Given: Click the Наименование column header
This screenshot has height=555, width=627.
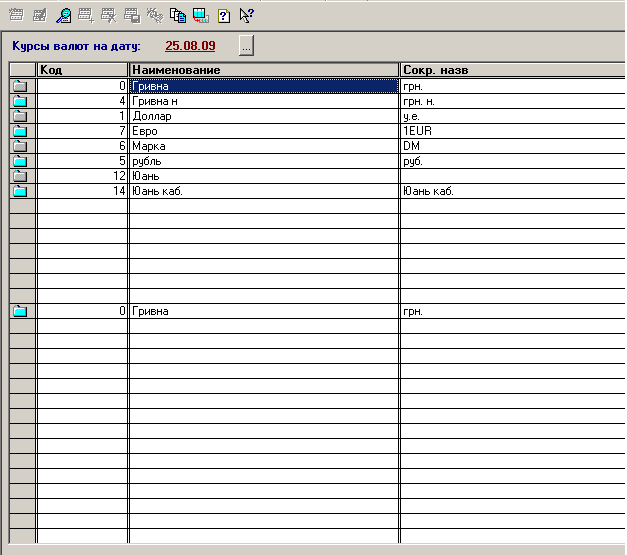Looking at the screenshot, I should [x=263, y=70].
